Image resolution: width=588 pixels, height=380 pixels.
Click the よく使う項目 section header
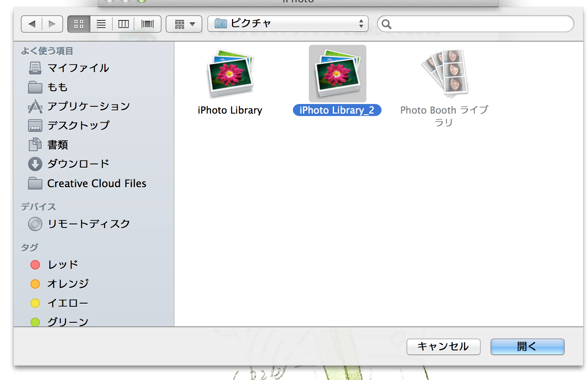[47, 51]
